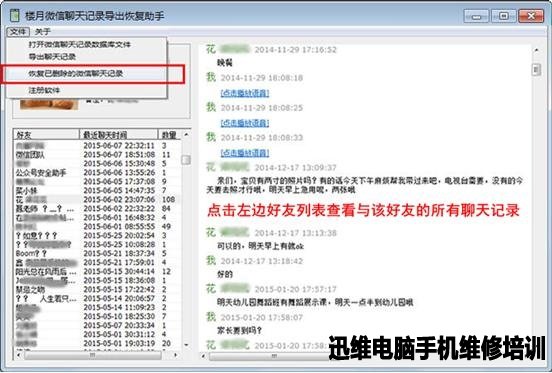The width and height of the screenshot is (552, 373).
Task: Select the 公众号安全助手 friend row
Action: (x=97, y=173)
